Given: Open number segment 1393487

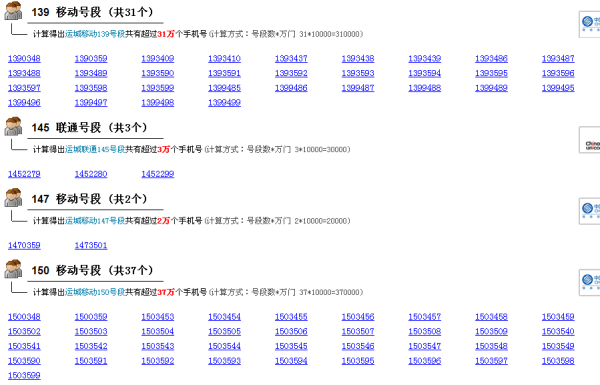Looking at the screenshot, I should [558, 59].
